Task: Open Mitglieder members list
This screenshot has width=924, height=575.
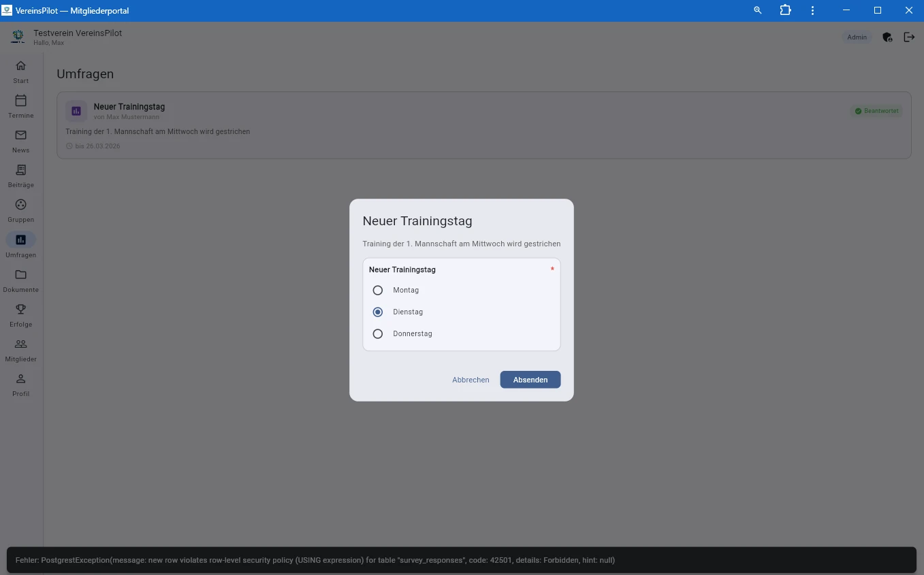Action: coord(20,349)
